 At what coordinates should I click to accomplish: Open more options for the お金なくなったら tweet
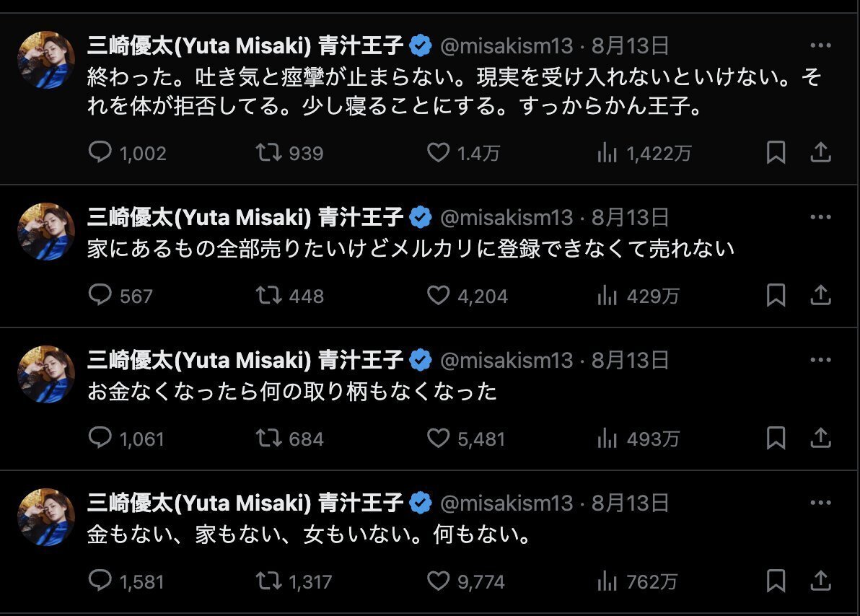(821, 359)
